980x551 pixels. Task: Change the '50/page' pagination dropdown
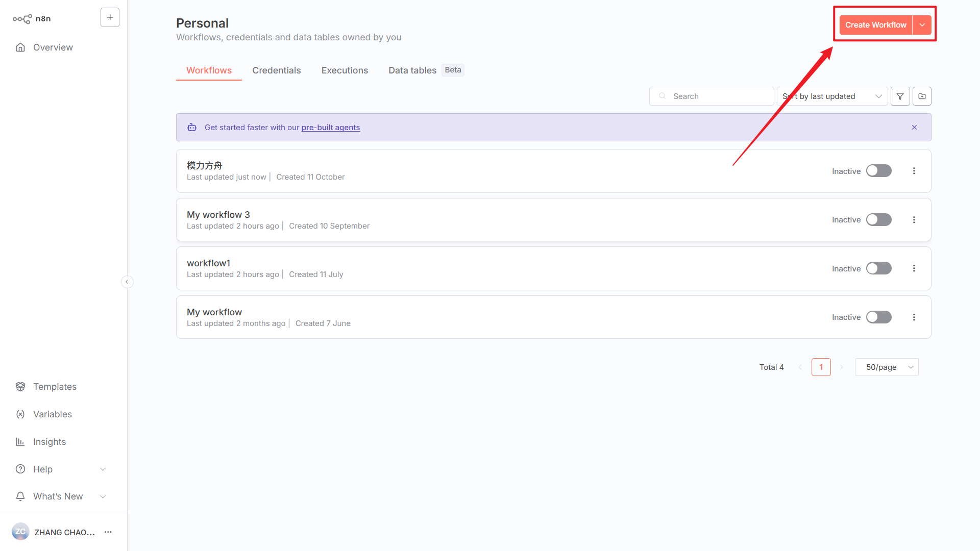point(886,367)
